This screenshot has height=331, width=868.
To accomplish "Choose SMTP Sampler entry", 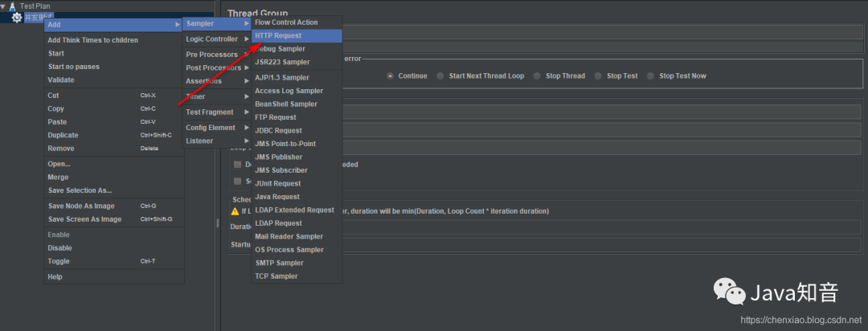I will tap(297, 264).
